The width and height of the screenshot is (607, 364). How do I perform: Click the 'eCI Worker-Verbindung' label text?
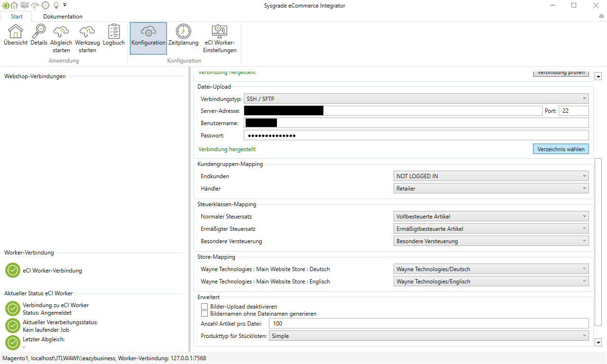[x=52, y=271]
